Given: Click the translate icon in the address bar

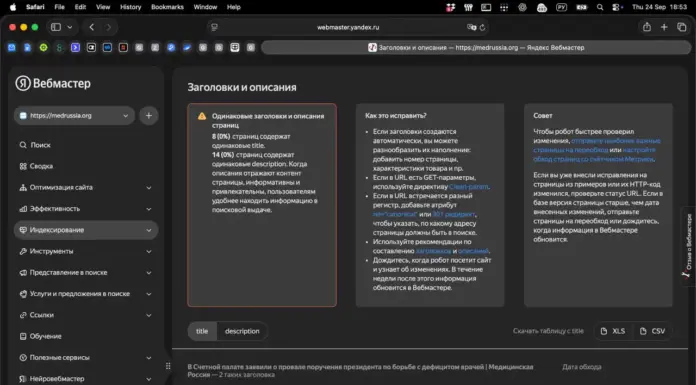Looking at the screenshot, I should click(x=471, y=27).
